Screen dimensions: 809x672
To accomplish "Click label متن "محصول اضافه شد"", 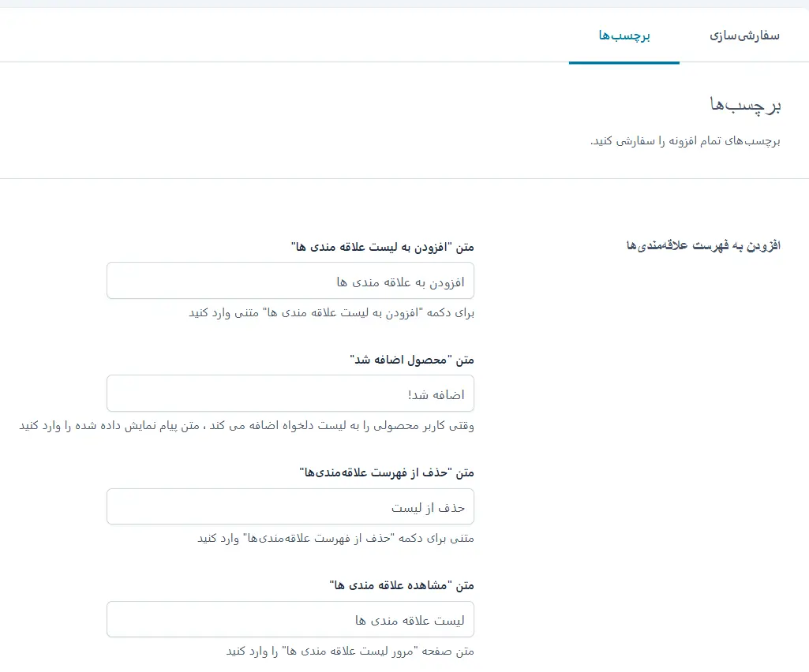I will pos(412,360).
